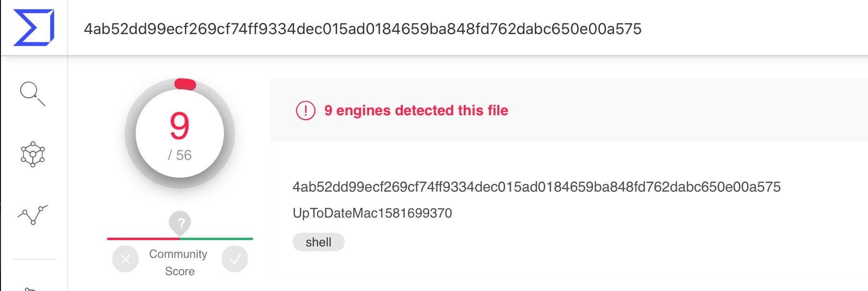
Task: Click the "Community Score" label
Action: [179, 262]
